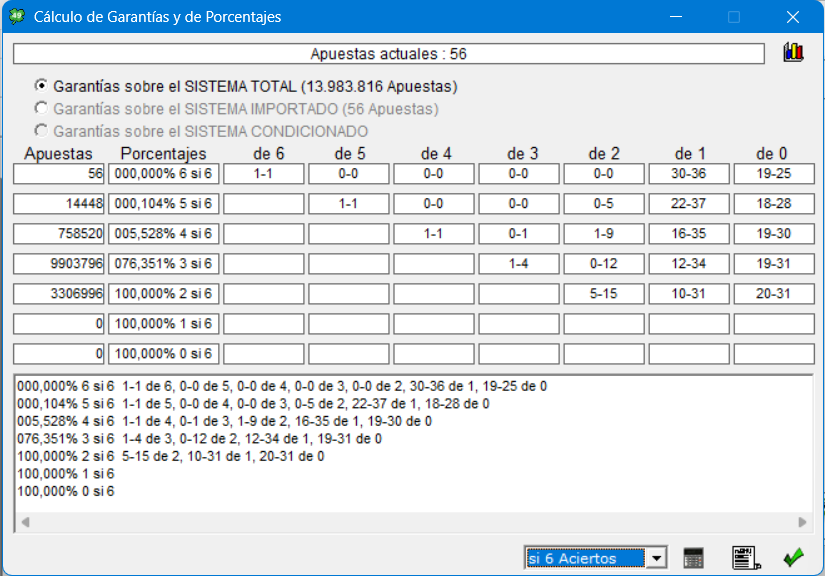Click summary line '100,000% 0 si 6'
Viewport: 825px width, 576px height.
point(66,491)
